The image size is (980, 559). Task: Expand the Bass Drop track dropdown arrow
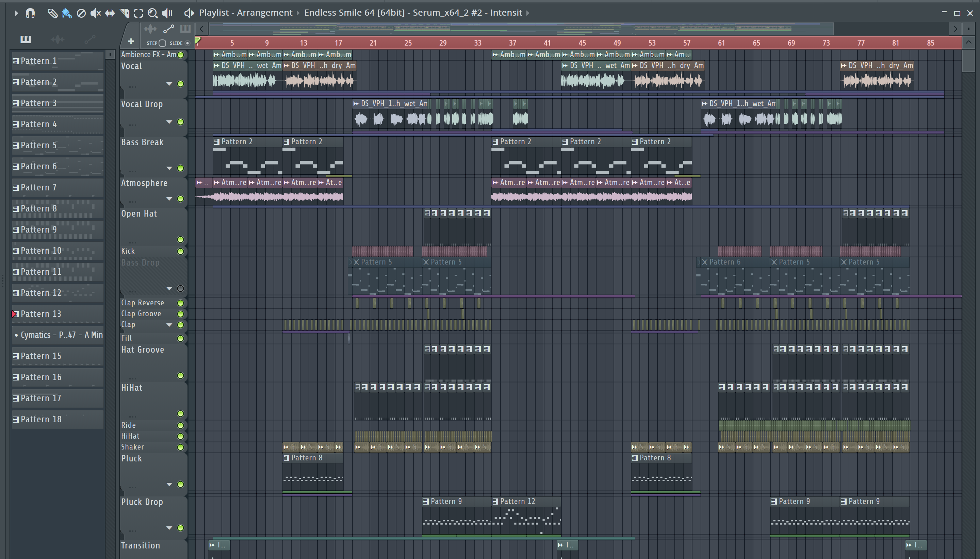point(169,288)
